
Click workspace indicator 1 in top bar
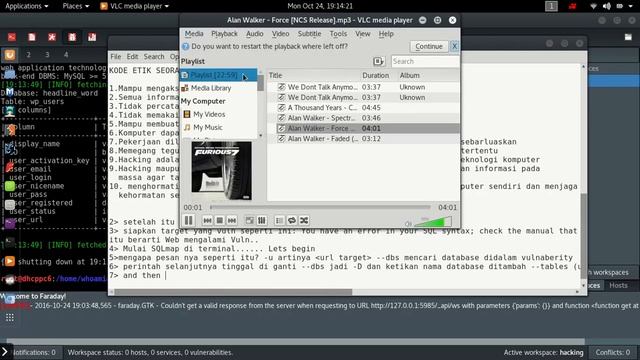pos(551,6)
